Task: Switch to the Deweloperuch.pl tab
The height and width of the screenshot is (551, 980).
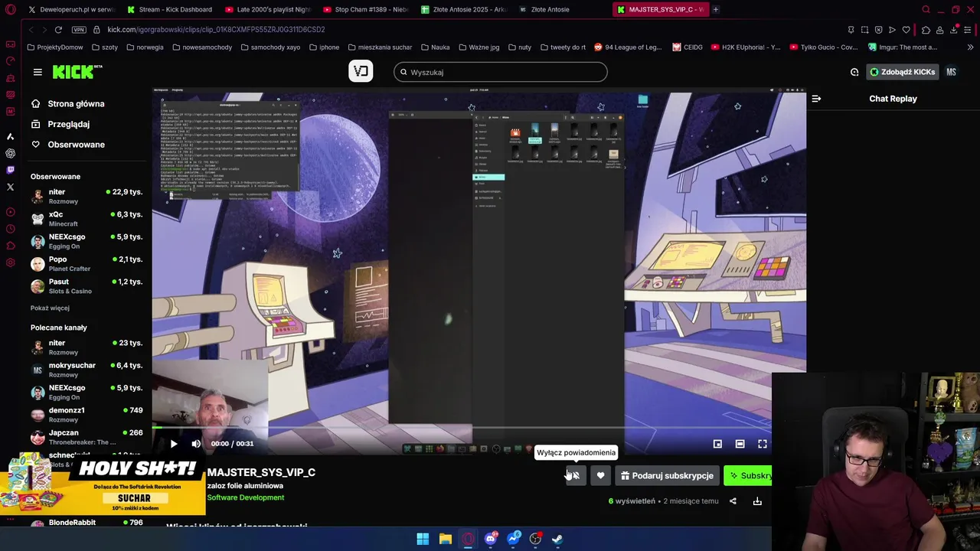Action: [x=72, y=9]
